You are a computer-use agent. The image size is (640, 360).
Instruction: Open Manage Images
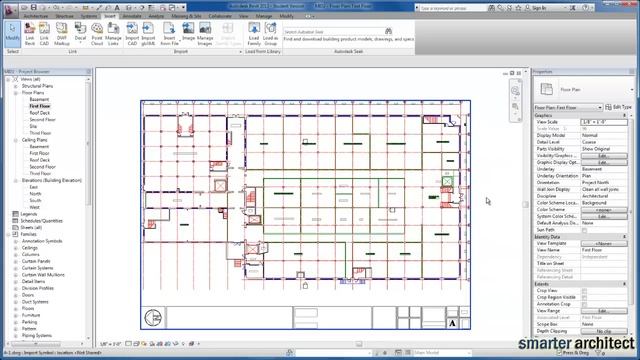(x=205, y=34)
